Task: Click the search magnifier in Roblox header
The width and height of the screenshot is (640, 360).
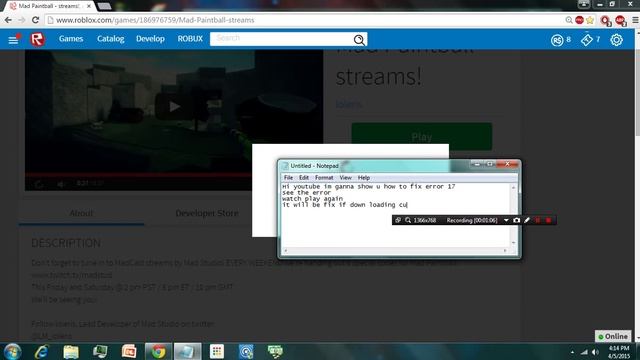Action: coord(359,40)
